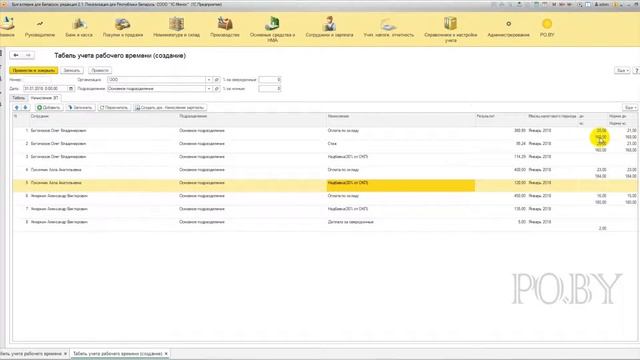Click the Сотрудник column header
This screenshot has height=360, width=640.
[x=103, y=116]
